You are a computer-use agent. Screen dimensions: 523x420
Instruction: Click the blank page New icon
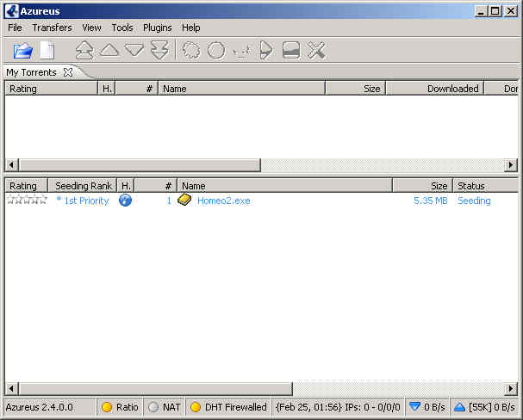tap(47, 50)
